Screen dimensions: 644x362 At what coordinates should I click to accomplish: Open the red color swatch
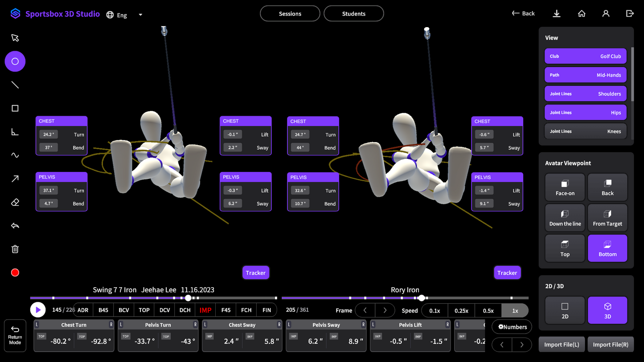[15, 273]
